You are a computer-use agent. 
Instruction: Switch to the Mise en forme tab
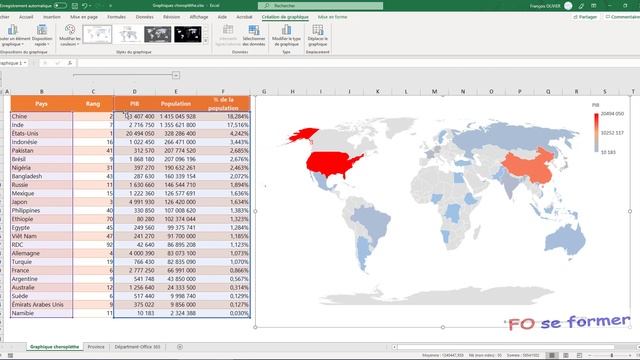click(x=332, y=17)
